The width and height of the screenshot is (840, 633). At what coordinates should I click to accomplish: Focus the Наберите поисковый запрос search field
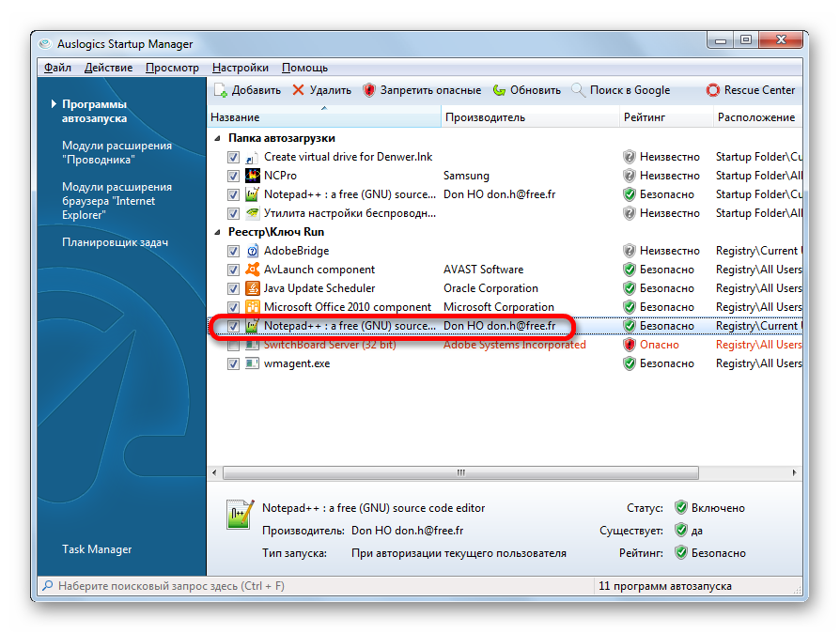316,585
